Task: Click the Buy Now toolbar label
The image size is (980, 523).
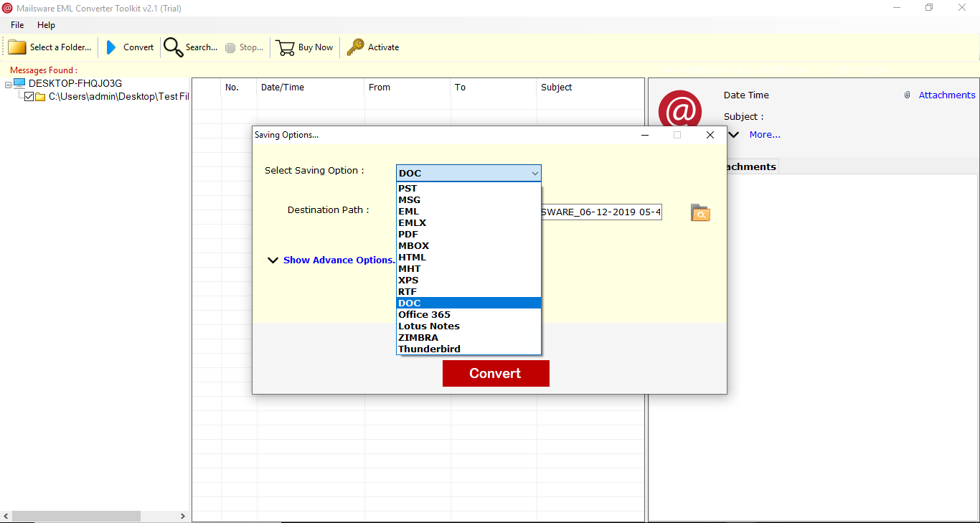Action: click(316, 47)
